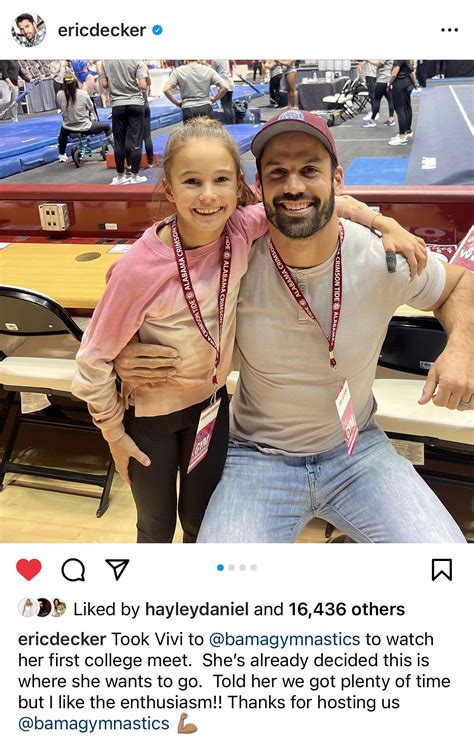Screen dimensions: 474x740
Task: View the 16,436 others likes list
Action: [347, 609]
